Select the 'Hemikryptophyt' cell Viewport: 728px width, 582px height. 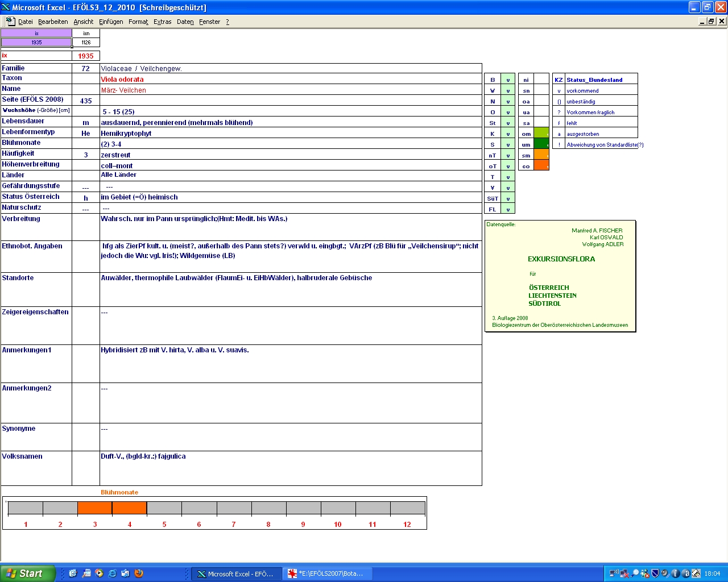click(291, 133)
